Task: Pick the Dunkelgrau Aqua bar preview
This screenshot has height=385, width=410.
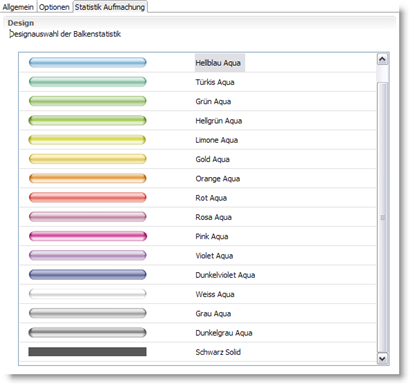Action: pyautogui.click(x=88, y=333)
